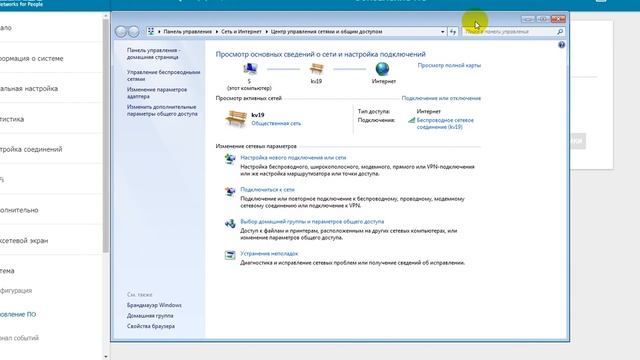The height and width of the screenshot is (360, 640).
Task: Click the control panel icon in address bar
Action: click(151, 31)
